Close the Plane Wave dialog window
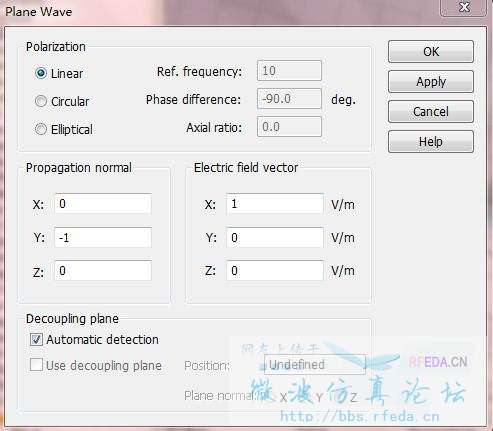The height and width of the screenshot is (431, 493). click(x=463, y=7)
